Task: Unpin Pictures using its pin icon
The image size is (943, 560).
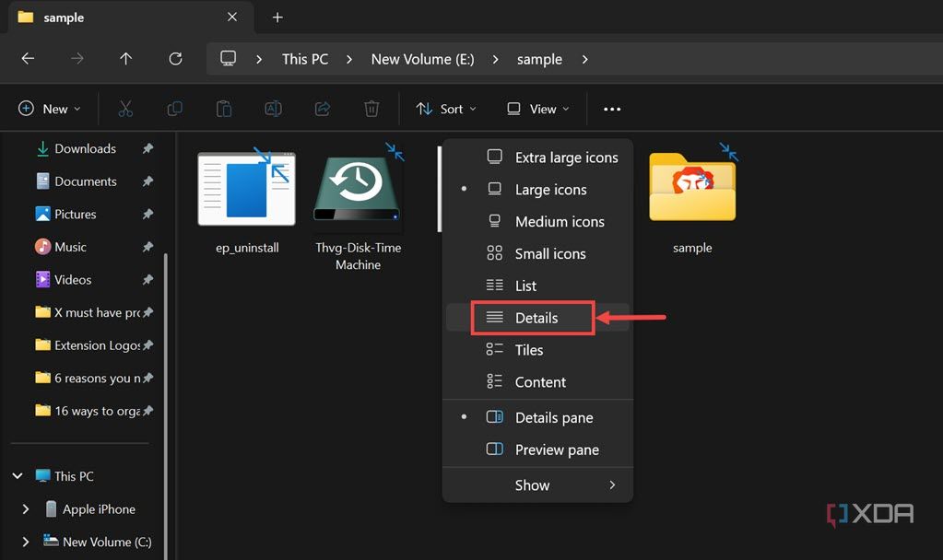Action: [147, 214]
